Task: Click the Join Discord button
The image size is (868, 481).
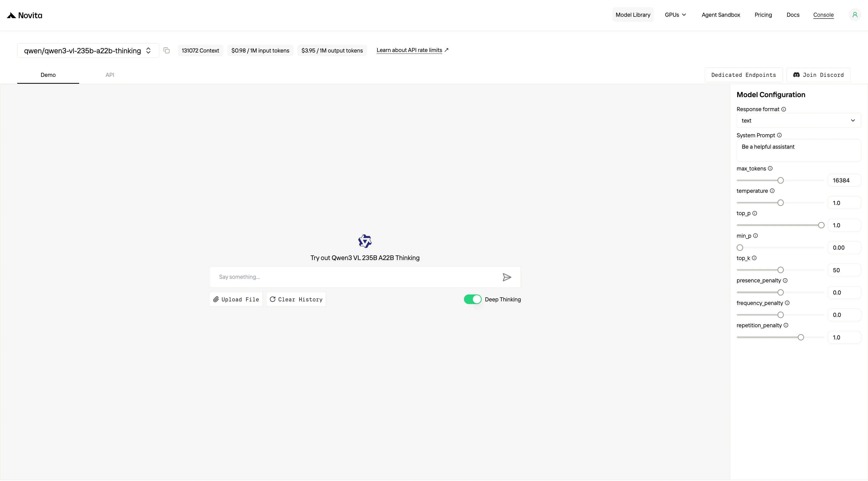Action: pyautogui.click(x=818, y=75)
